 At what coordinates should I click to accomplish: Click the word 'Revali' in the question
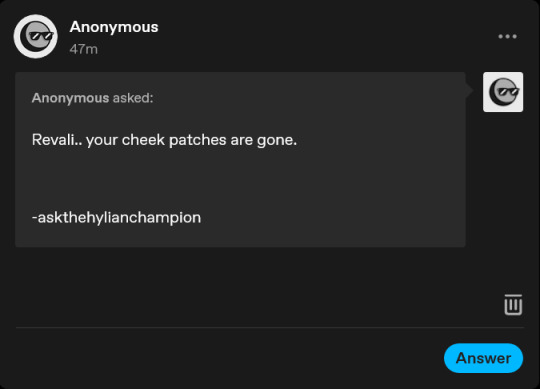point(54,140)
